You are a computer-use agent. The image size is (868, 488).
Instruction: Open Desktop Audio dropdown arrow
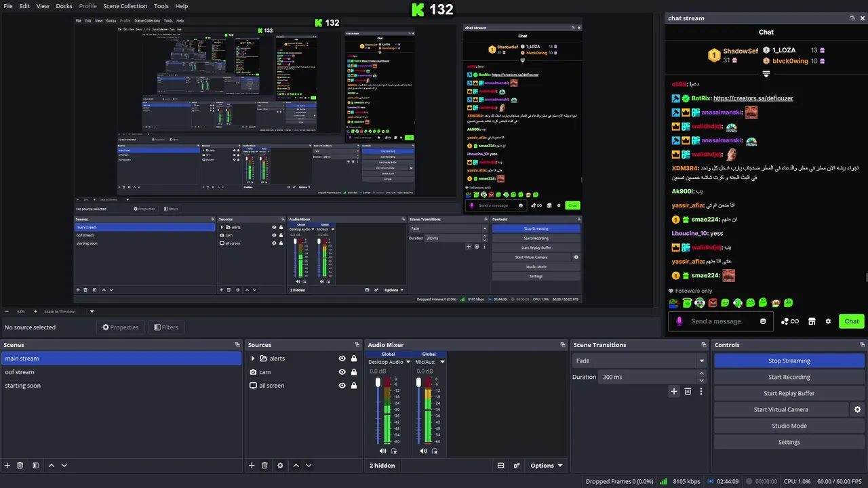click(408, 362)
